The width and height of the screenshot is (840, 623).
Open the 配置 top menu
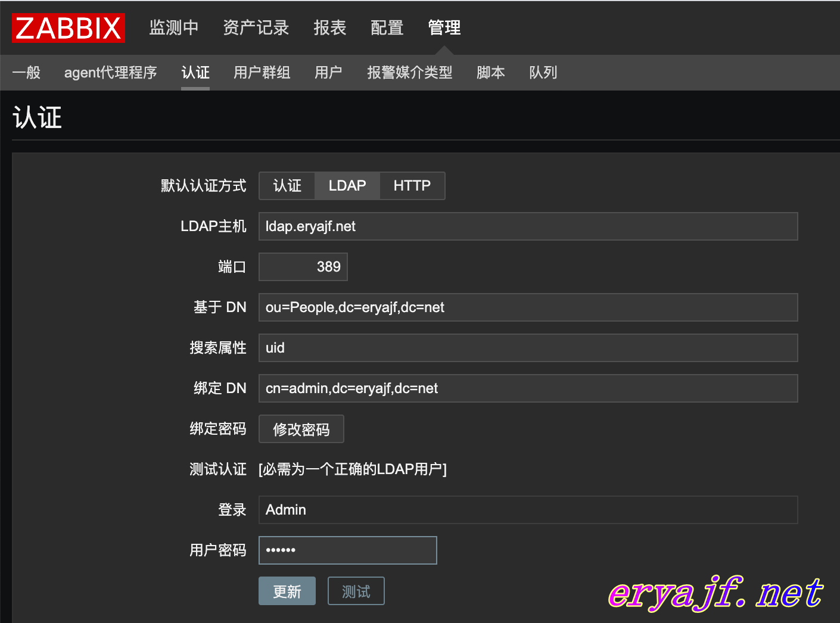(387, 27)
